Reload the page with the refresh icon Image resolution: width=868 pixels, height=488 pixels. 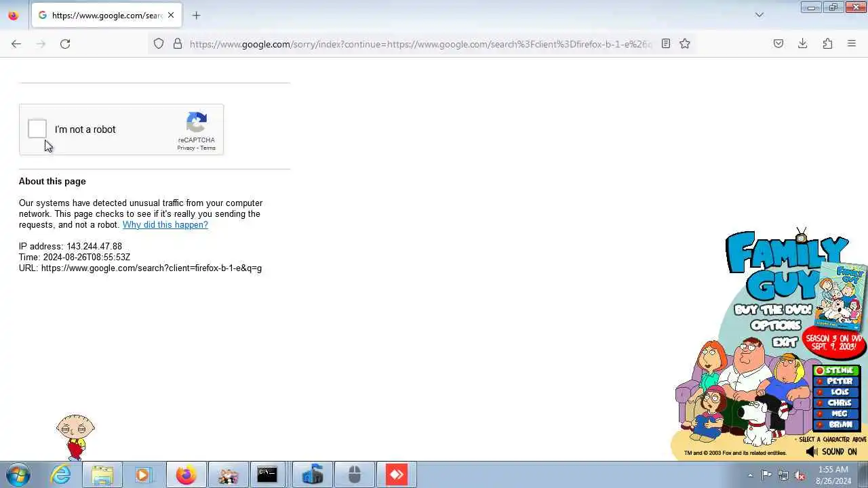tap(65, 43)
